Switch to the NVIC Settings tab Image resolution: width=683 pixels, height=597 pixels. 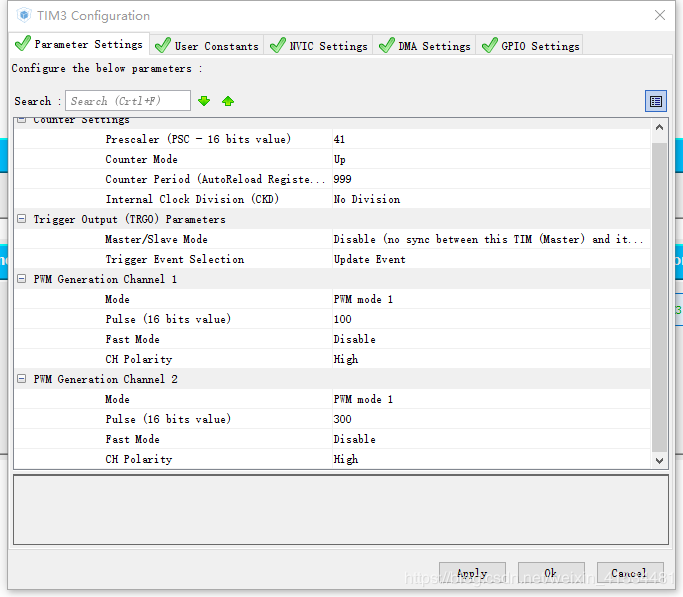(x=318, y=46)
